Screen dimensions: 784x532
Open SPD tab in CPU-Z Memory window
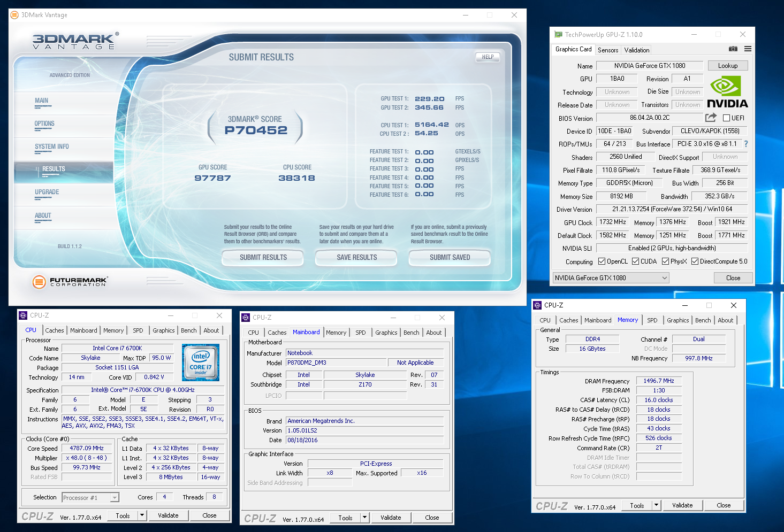652,320
